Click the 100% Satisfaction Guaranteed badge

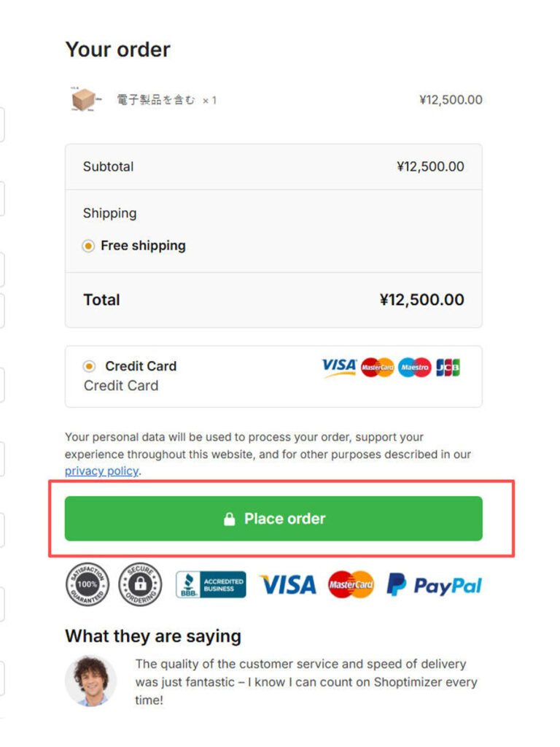(87, 584)
